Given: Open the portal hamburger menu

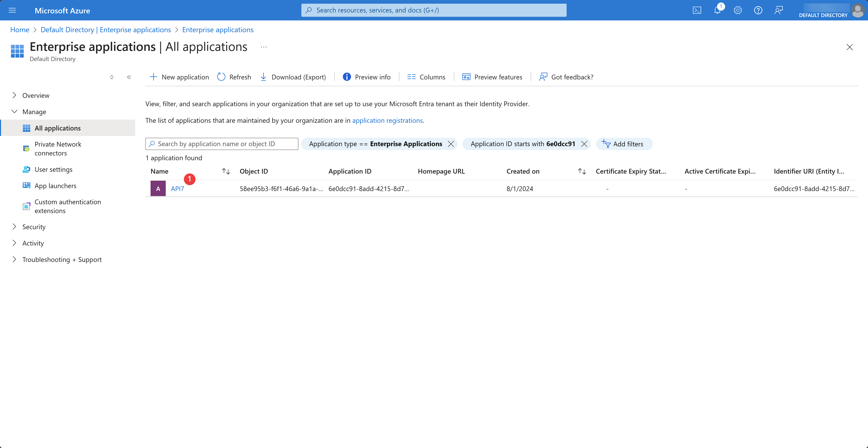Looking at the screenshot, I should (12, 10).
